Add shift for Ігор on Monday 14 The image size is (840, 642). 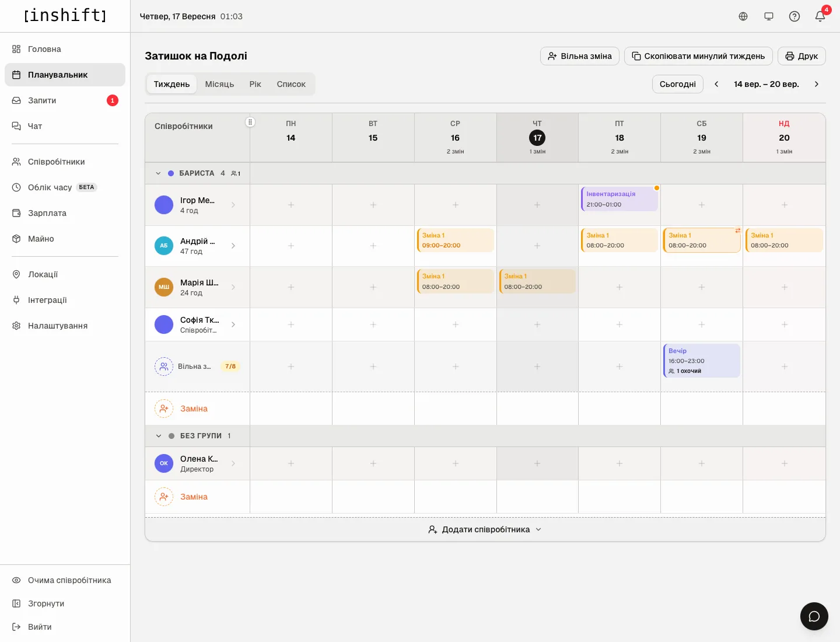click(x=291, y=205)
